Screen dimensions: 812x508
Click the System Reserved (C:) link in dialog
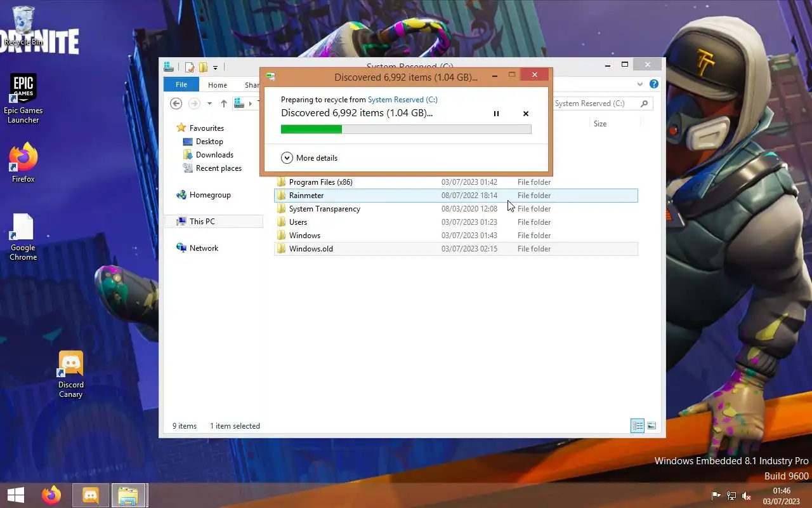click(x=403, y=100)
